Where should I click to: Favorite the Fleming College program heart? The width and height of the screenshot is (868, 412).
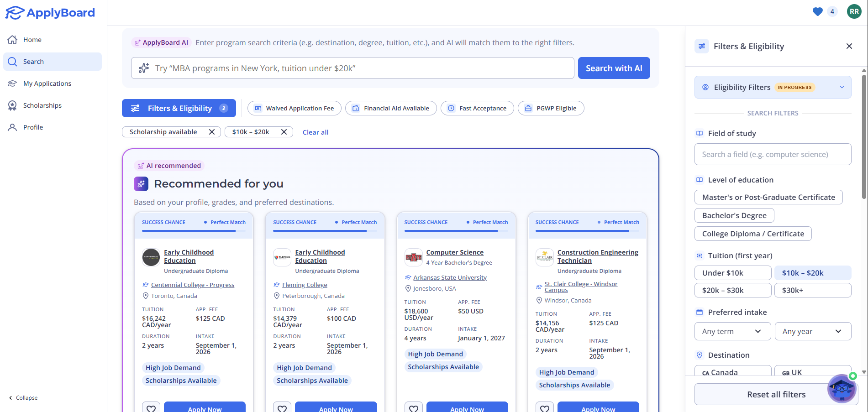coord(282,408)
